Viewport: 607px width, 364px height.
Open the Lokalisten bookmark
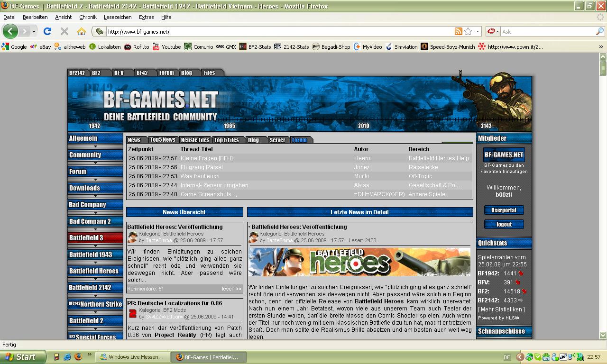click(105, 46)
